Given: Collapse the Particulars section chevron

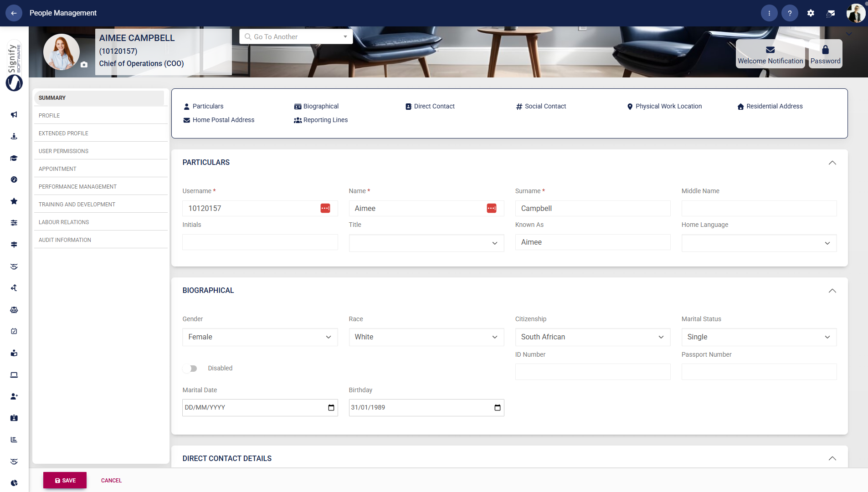Looking at the screenshot, I should point(832,163).
